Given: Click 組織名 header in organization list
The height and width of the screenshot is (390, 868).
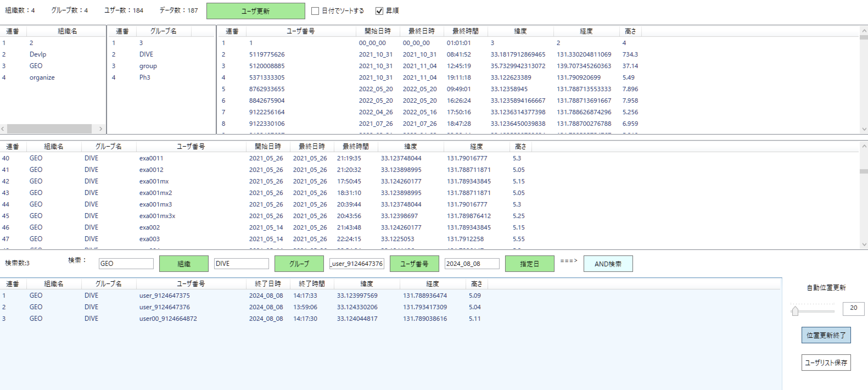Looking at the screenshot, I should (67, 31).
